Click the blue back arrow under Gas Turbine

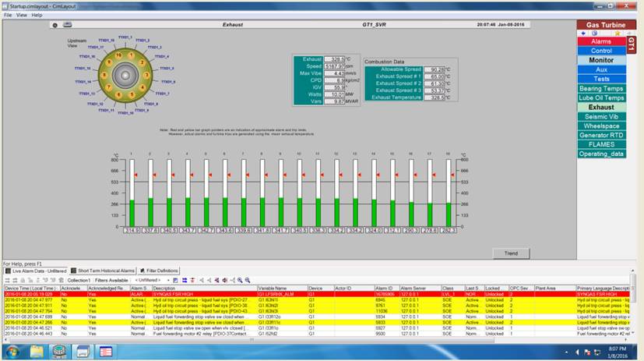point(583,34)
